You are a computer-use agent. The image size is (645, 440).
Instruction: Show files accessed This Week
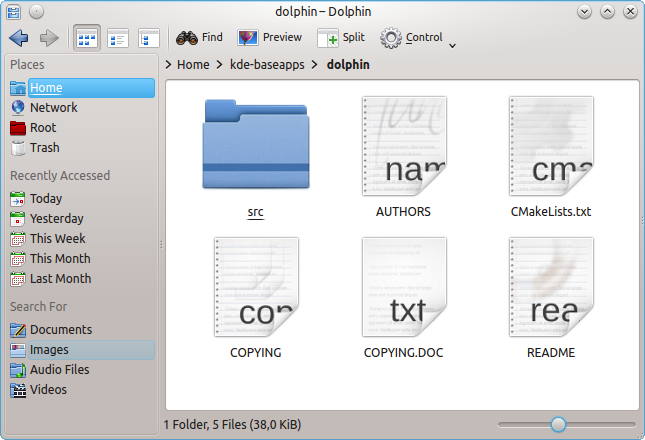point(57,239)
